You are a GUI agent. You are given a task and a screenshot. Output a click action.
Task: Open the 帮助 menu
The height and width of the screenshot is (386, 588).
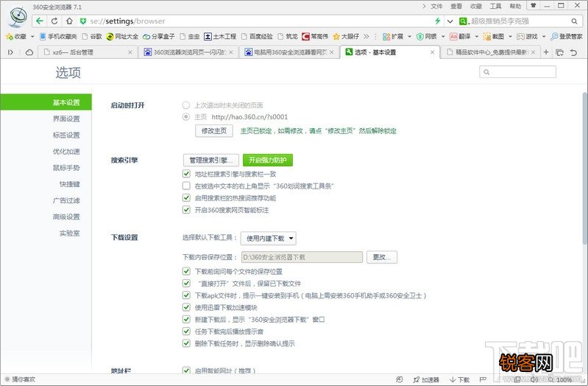click(x=515, y=6)
